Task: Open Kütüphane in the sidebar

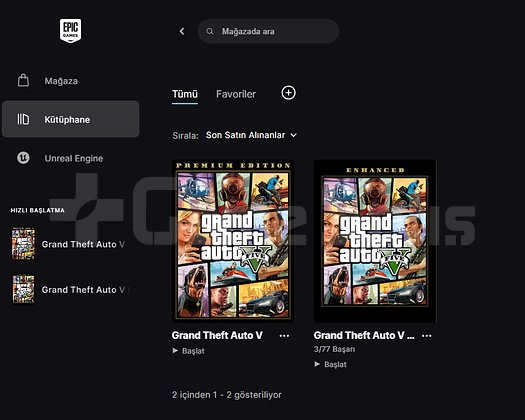Action: (x=71, y=119)
